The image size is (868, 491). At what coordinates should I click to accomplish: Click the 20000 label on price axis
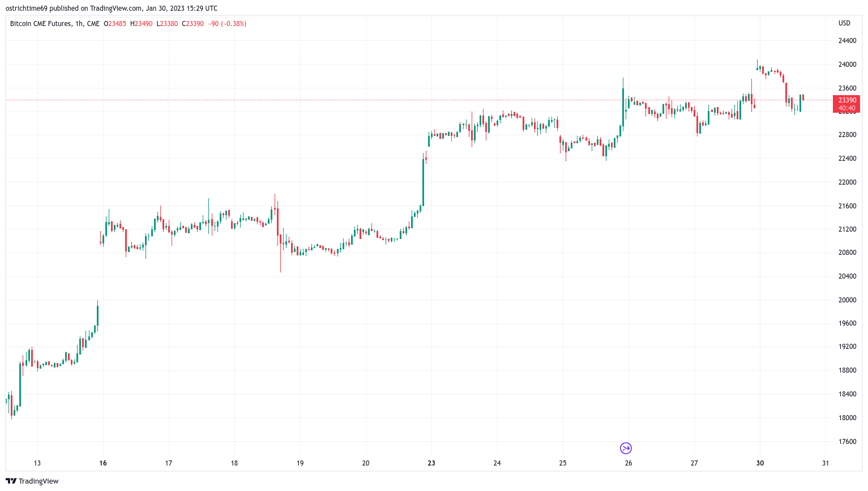[847, 300]
